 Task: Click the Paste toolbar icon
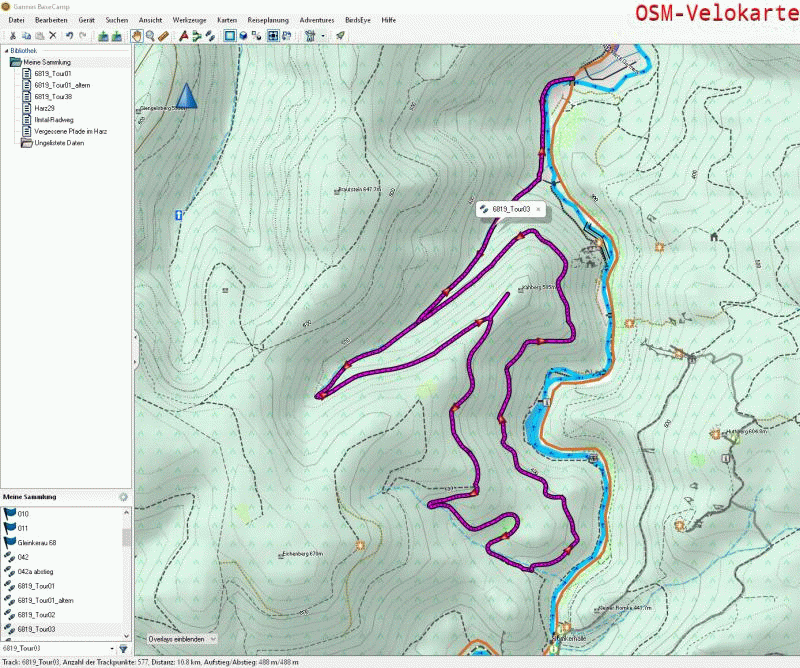tap(39, 36)
